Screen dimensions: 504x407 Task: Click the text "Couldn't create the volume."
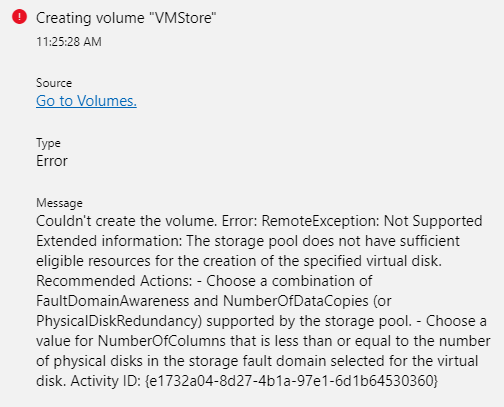tap(127, 221)
